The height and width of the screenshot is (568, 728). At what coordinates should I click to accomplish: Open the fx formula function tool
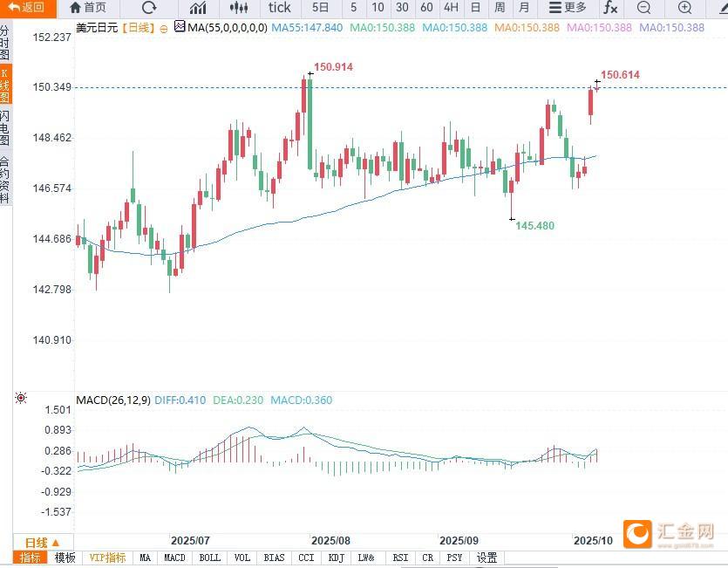click(610, 8)
